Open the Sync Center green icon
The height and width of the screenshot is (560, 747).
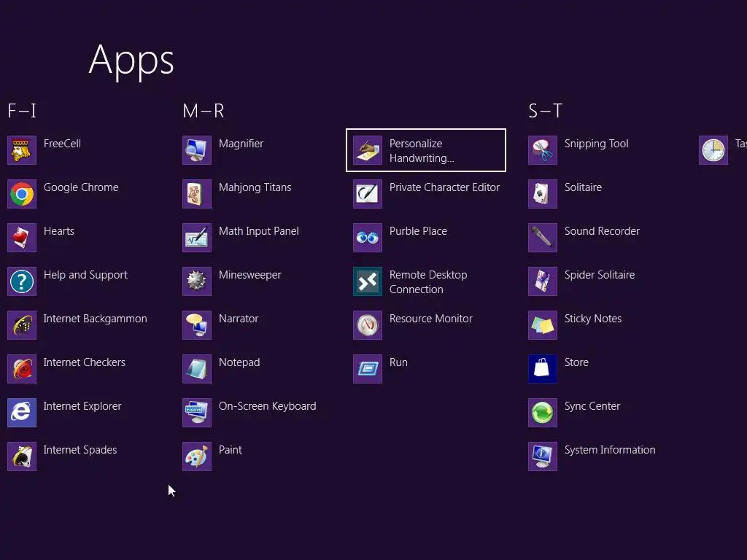(543, 413)
